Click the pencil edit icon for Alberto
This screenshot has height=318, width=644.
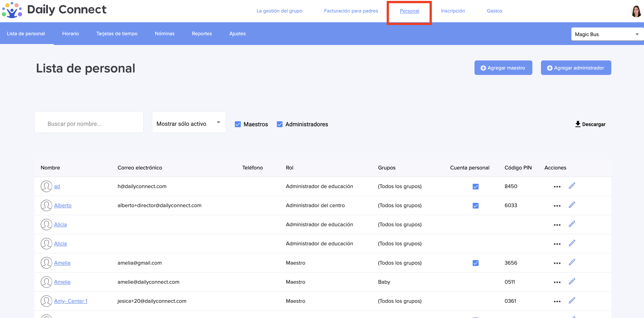click(x=572, y=205)
